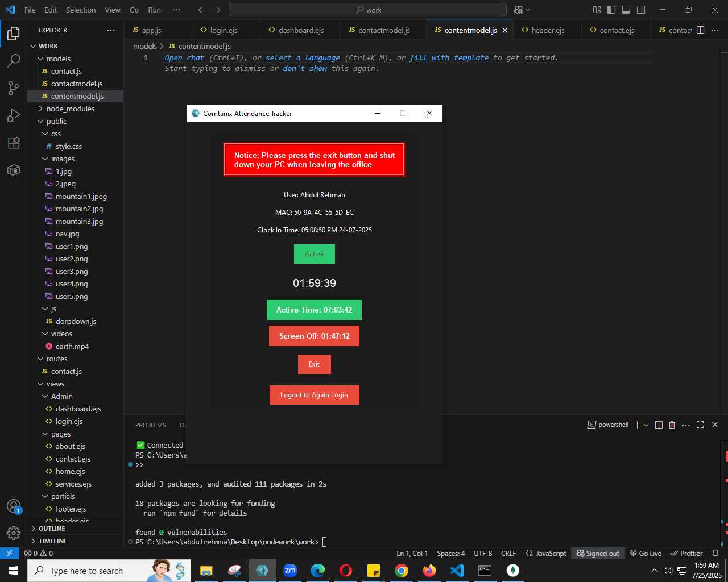
Task: Open notifications bell in status bar
Action: 715,553
